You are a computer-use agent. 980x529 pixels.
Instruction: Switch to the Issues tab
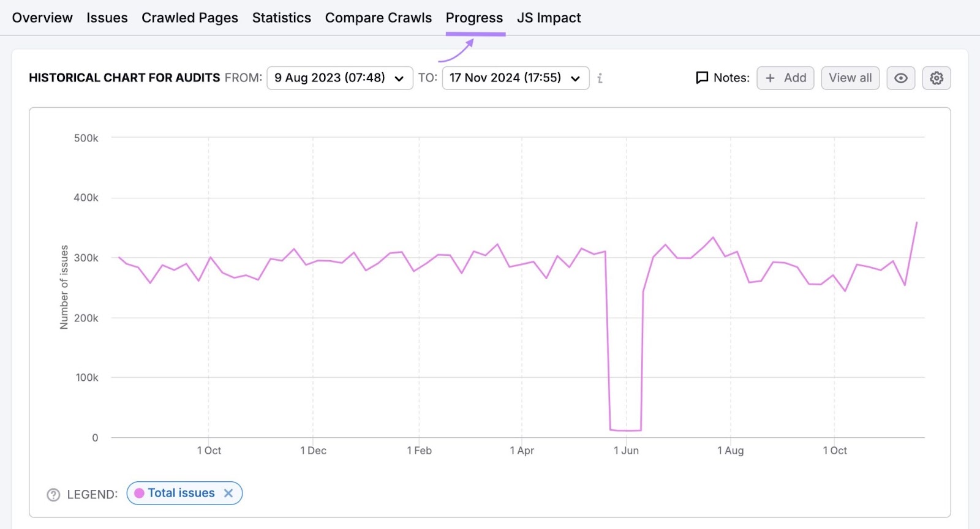tap(107, 18)
